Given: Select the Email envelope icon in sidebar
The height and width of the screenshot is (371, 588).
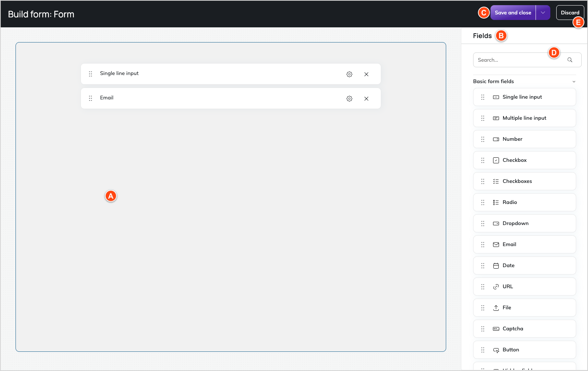Looking at the screenshot, I should pos(496,245).
